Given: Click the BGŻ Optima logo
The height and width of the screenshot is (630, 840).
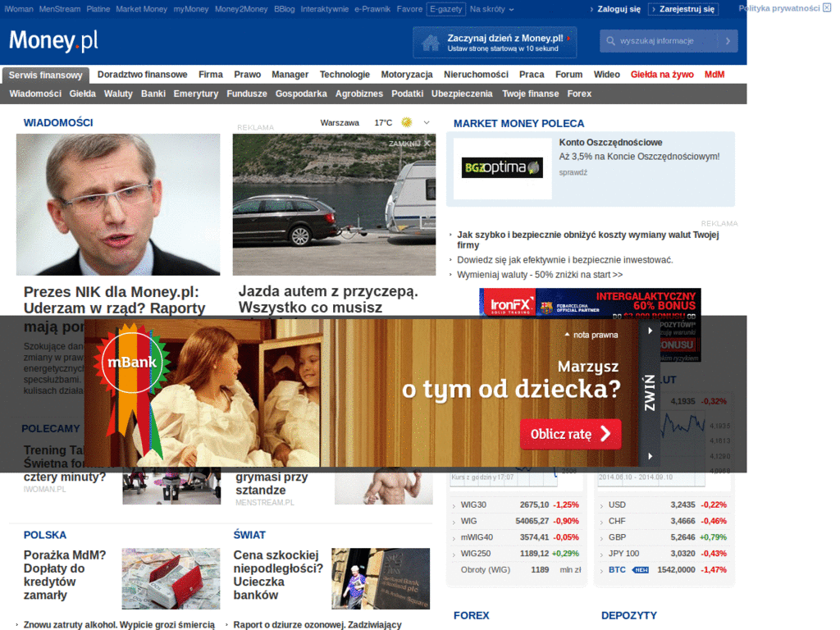Looking at the screenshot, I should (502, 167).
